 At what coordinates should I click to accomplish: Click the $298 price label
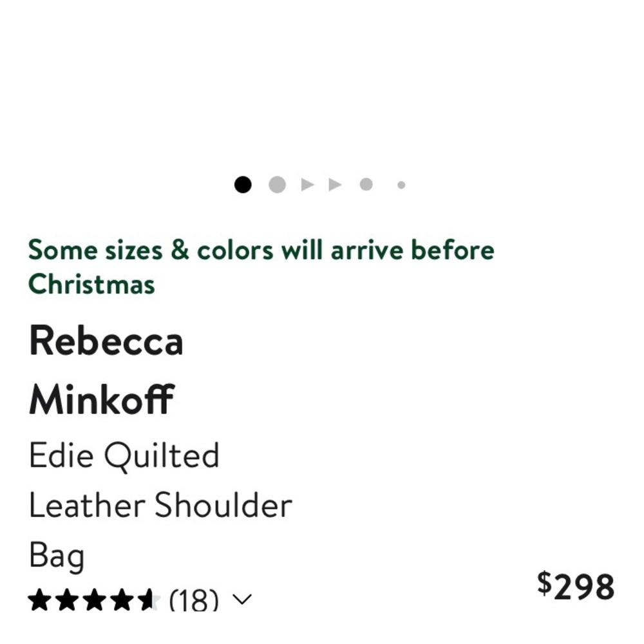click(x=576, y=586)
